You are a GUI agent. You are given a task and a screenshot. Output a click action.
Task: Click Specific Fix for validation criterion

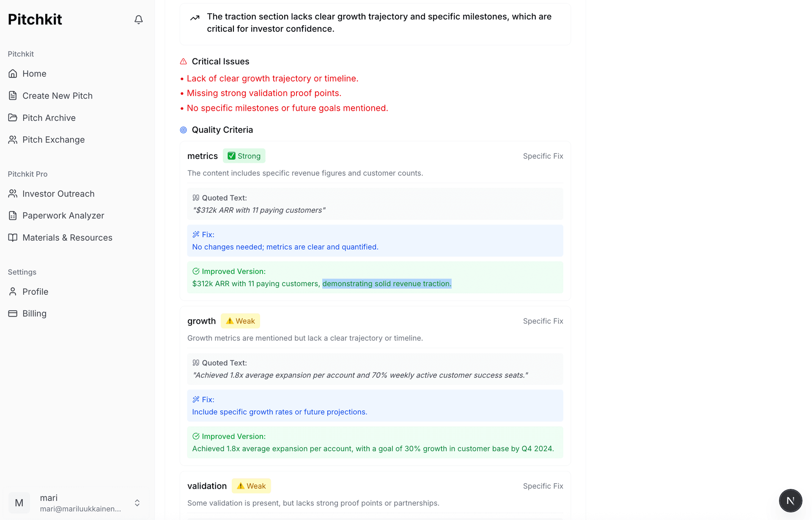(x=543, y=486)
